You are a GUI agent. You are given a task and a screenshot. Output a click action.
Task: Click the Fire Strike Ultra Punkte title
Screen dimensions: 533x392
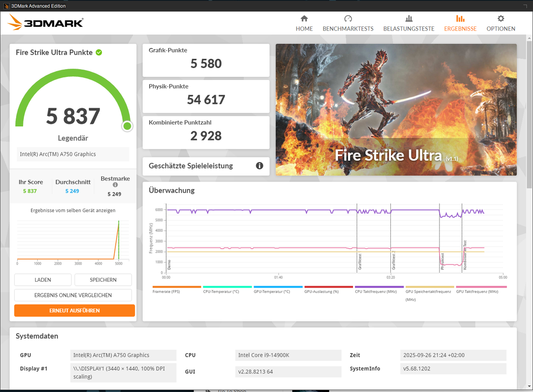(54, 52)
